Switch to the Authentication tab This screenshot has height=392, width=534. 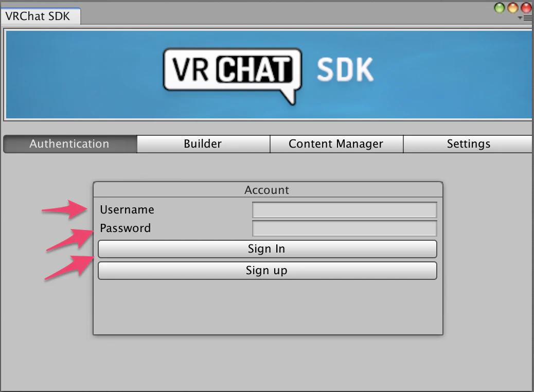point(70,144)
